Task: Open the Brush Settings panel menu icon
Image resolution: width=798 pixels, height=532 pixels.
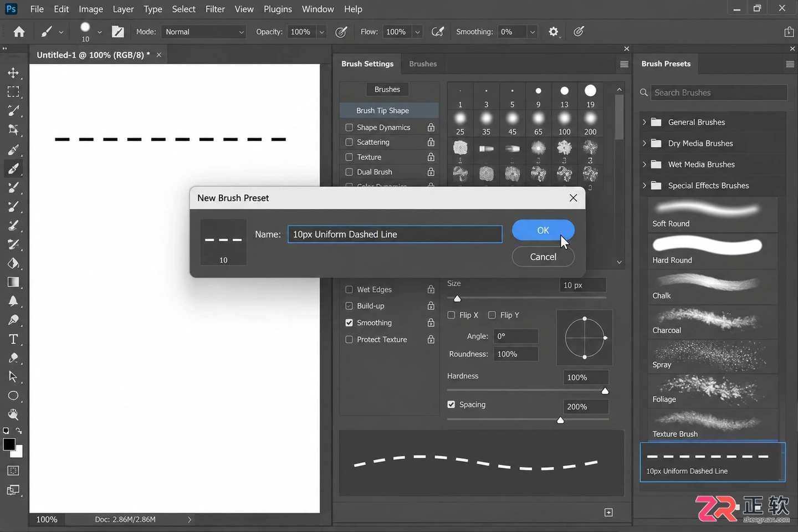Action: coord(624,64)
